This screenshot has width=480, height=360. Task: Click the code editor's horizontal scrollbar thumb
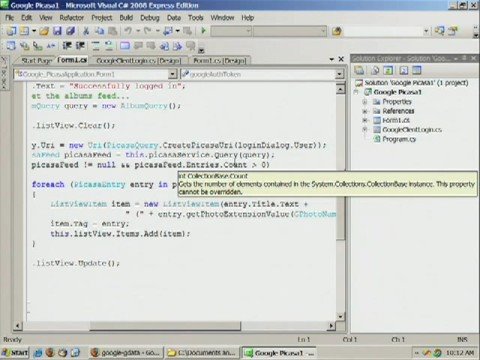165,326
